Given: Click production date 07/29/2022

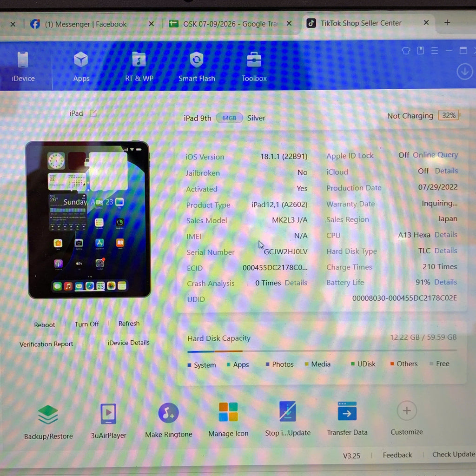Looking at the screenshot, I should tap(438, 187).
